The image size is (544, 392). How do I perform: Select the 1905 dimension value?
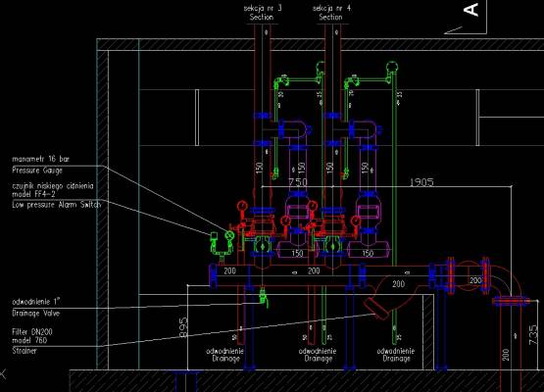click(x=421, y=181)
